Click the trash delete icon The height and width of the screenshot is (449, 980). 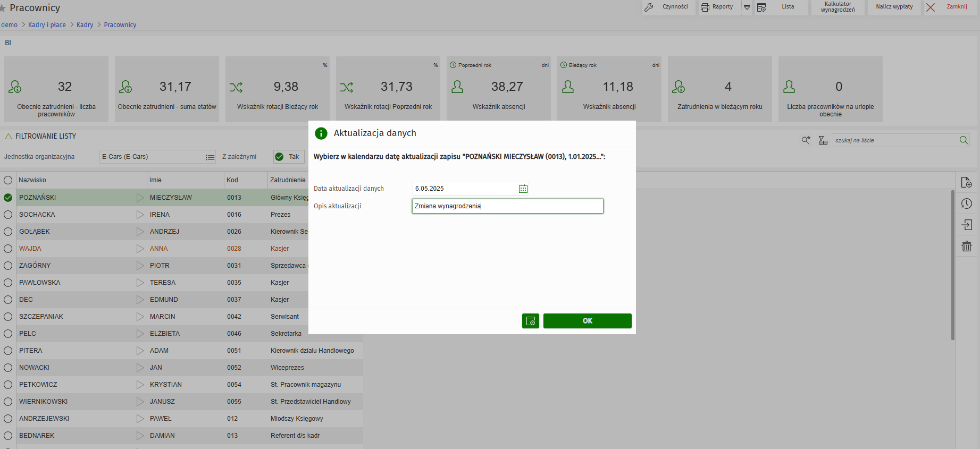coord(966,246)
